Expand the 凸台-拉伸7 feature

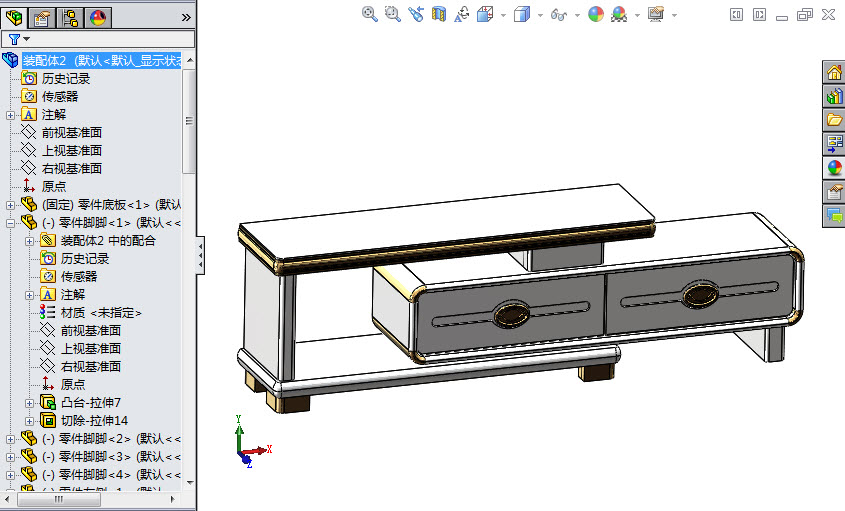30,403
